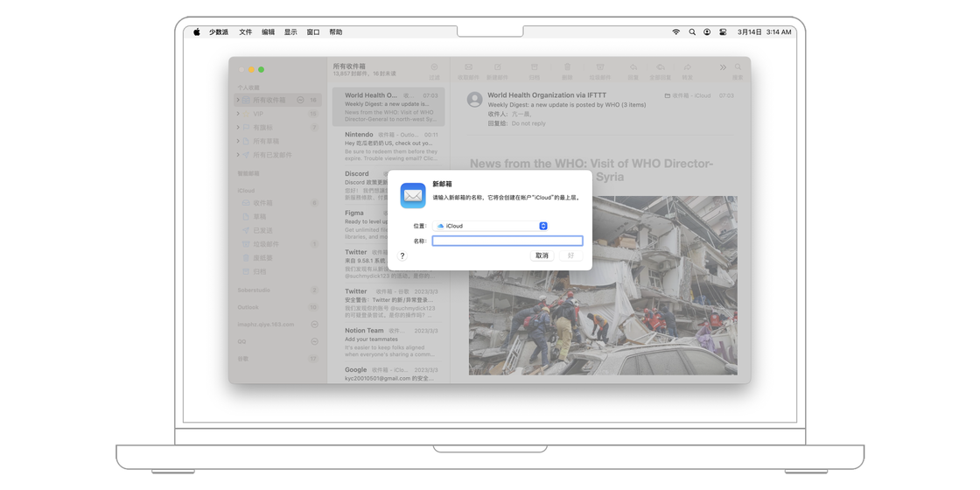This screenshot has height=490, width=980.
Task: Click the 转发 forward arrow icon
Action: pyautogui.click(x=688, y=67)
